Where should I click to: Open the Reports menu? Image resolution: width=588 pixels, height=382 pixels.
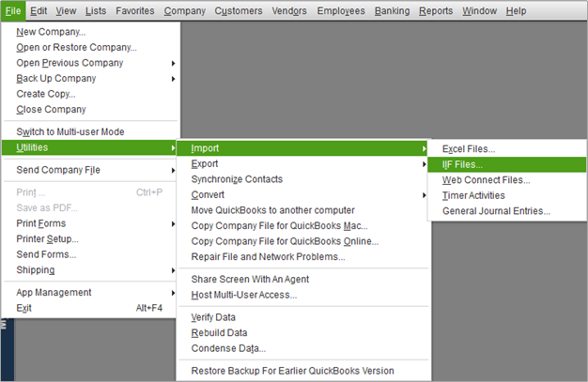coord(436,11)
